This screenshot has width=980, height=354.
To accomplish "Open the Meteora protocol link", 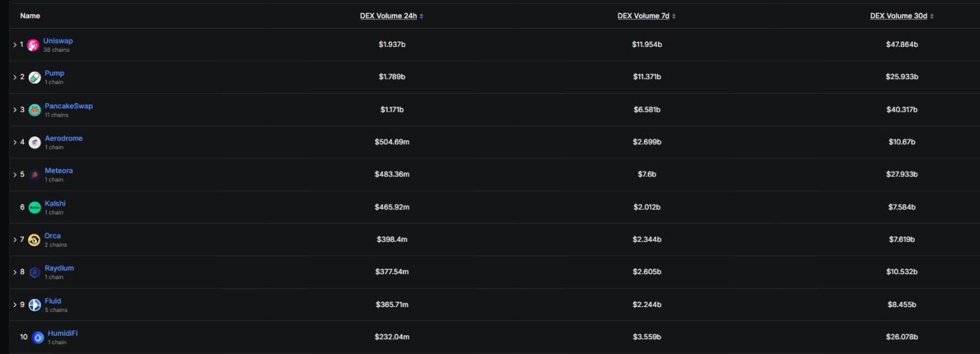I will pos(59,171).
